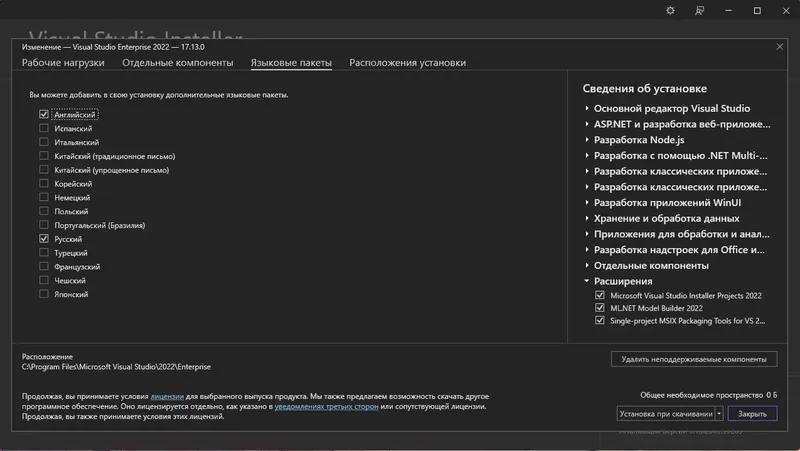Screen dimensions: 800x451
Task: Expand Основной редактор Visual Studio details
Action: click(x=587, y=108)
